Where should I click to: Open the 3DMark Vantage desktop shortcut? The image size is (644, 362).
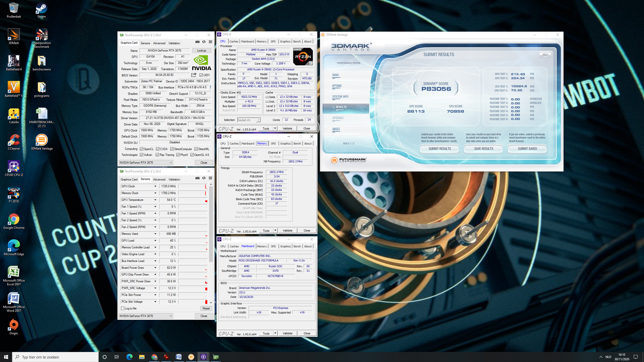(41, 142)
